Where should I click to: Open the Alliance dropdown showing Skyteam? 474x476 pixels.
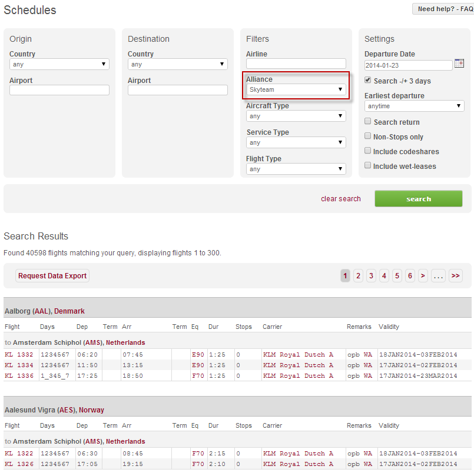click(296, 90)
